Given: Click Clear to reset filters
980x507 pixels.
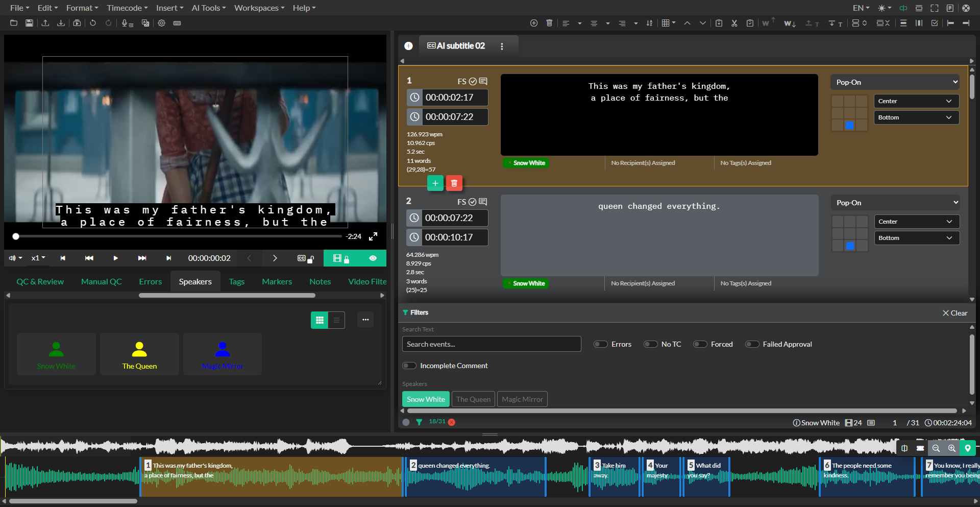Looking at the screenshot, I should coord(954,313).
